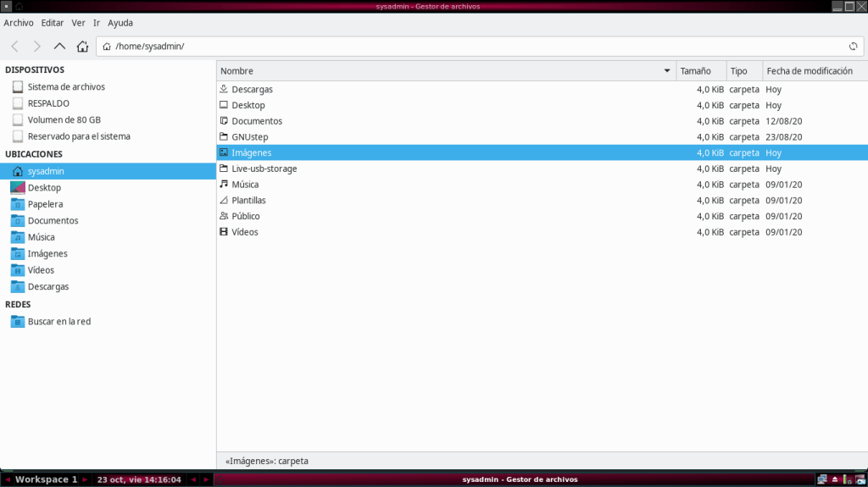The width and height of the screenshot is (868, 487).
Task: Select RESPALDO drive in sidebar
Action: [x=48, y=103]
